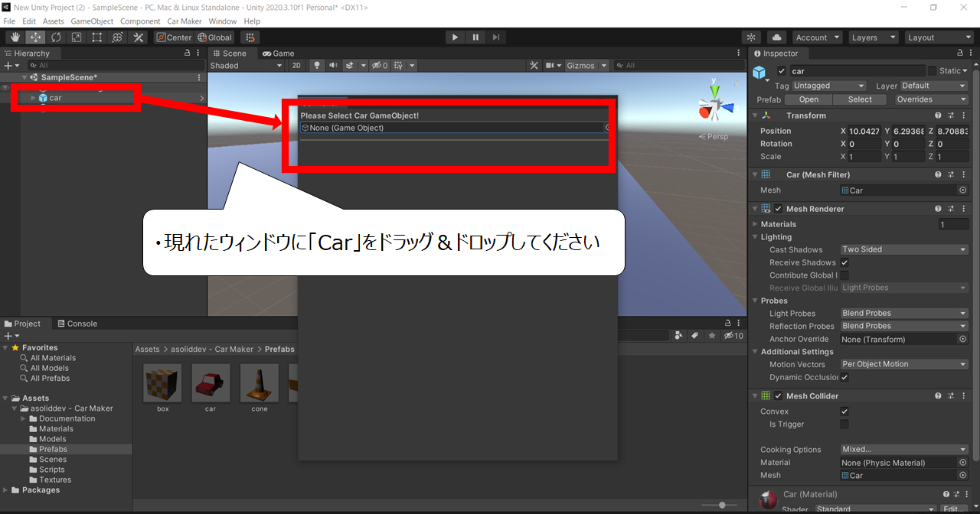Toggle scene lighting bulb icon
This screenshot has height=514, width=980.
317,66
